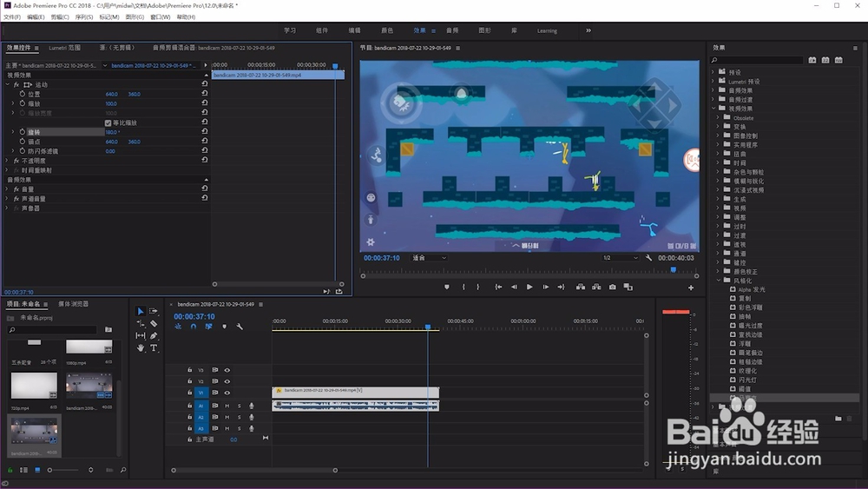
Task: Collapse 风格化 folder in Effects panel
Action: click(719, 281)
